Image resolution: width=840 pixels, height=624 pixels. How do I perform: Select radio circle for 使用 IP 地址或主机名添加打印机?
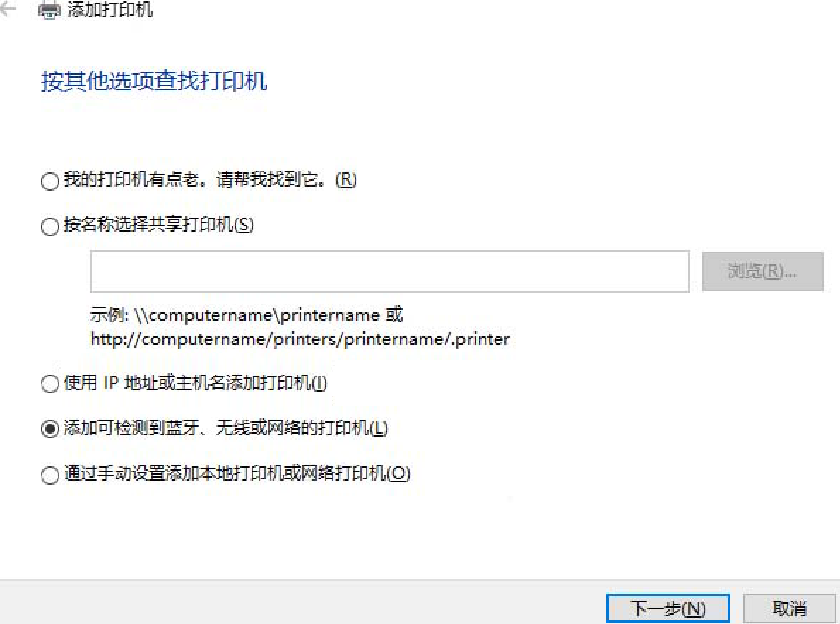50,383
